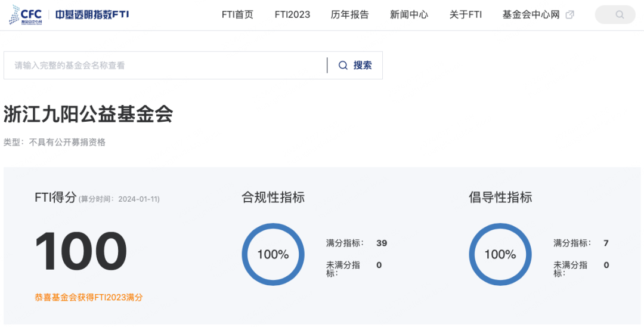644x327 pixels.
Task: Click the 合规性指标 heading
Action: [273, 198]
